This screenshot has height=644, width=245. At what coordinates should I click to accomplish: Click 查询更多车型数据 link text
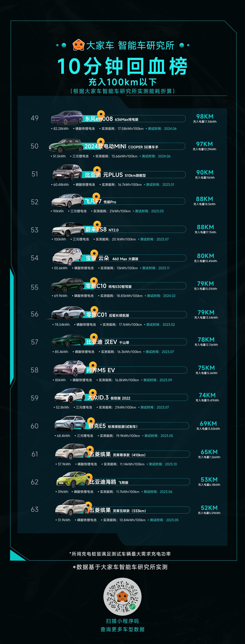tap(122, 630)
